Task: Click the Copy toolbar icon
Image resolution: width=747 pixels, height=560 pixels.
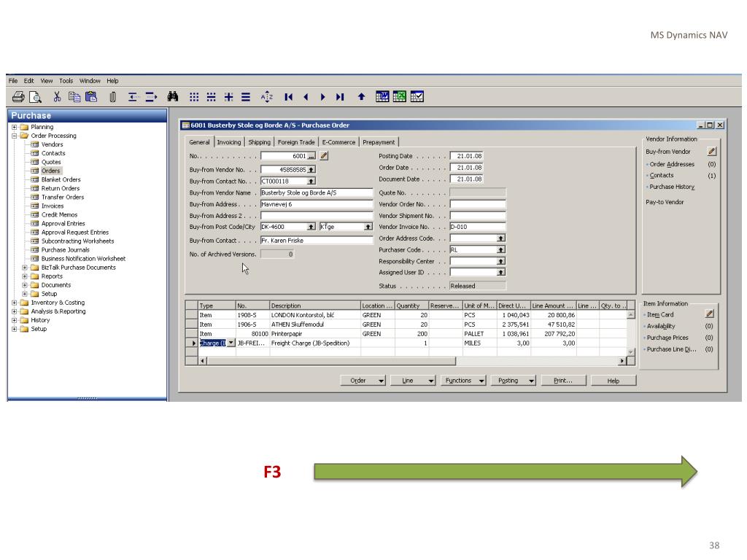Action: coord(74,97)
